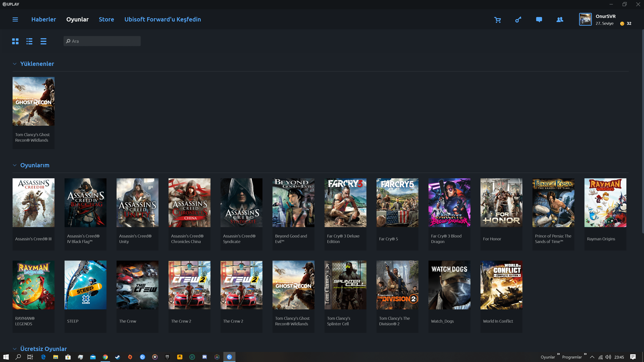
Task: Click Ubisoft Forward'u Keşfedin link
Action: pos(163,19)
